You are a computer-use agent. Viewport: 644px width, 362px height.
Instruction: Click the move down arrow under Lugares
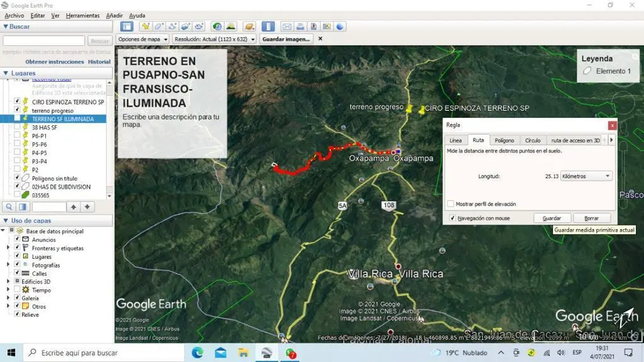pyautogui.click(x=87, y=207)
